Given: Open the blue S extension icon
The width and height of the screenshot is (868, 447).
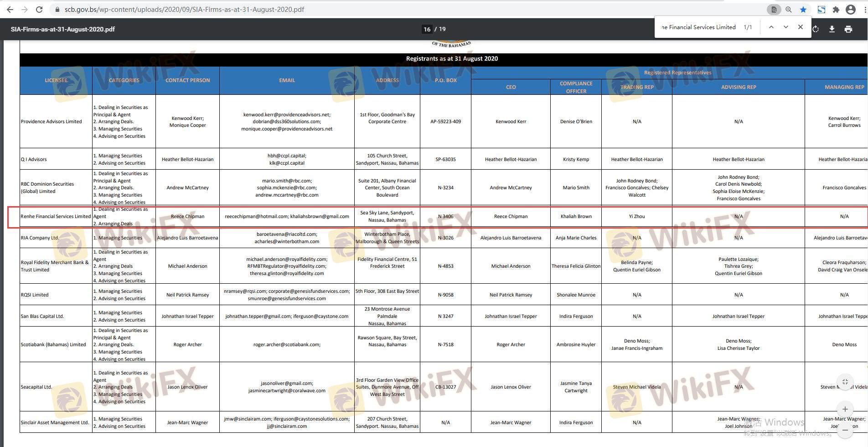Looking at the screenshot, I should coord(821,9).
